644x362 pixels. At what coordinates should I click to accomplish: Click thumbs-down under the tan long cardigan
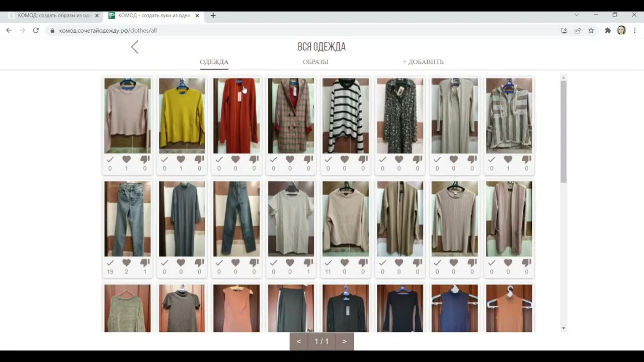point(417,262)
